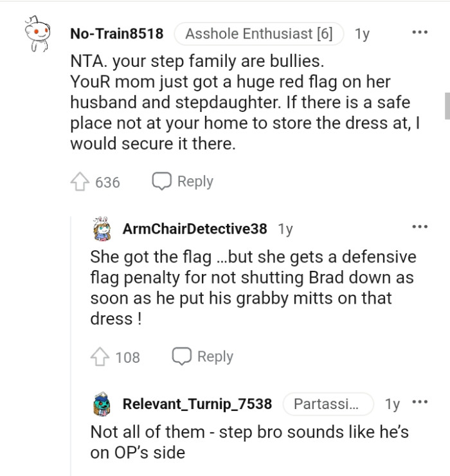Click the scrollbar thumb on right edge
The width and height of the screenshot is (450, 476).
(447, 105)
